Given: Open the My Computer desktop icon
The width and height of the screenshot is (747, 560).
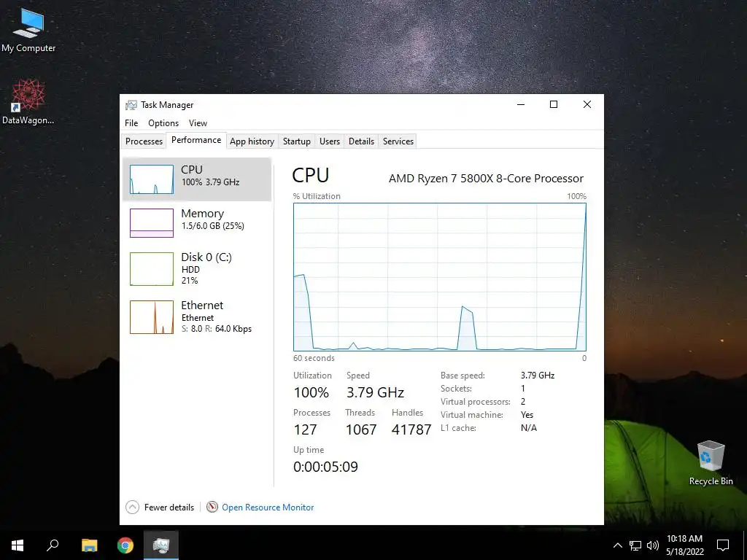Looking at the screenshot, I should [x=28, y=31].
